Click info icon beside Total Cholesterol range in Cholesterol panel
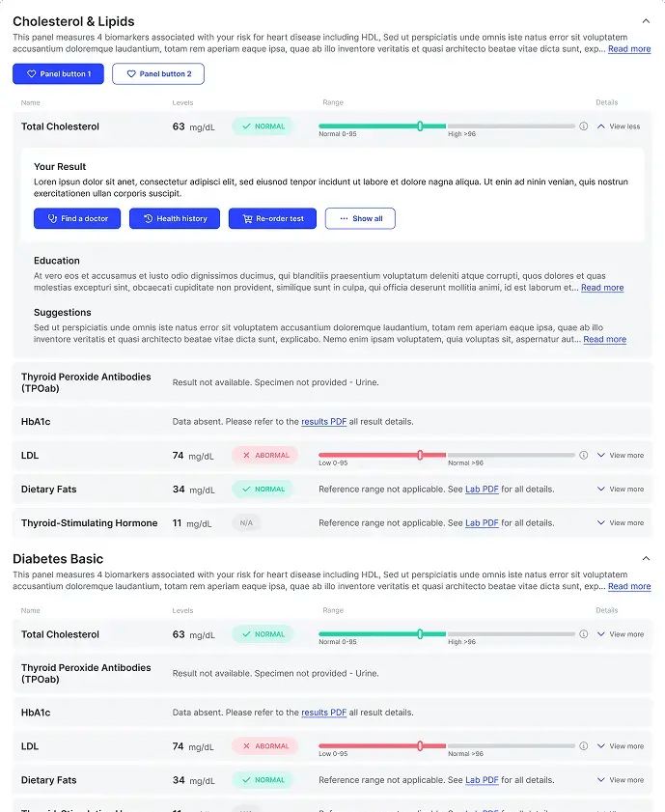The height and width of the screenshot is (812, 665). 583,126
